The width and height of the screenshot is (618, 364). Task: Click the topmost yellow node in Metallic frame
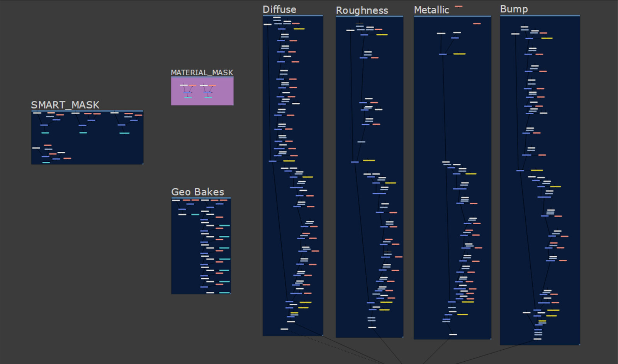tap(459, 54)
